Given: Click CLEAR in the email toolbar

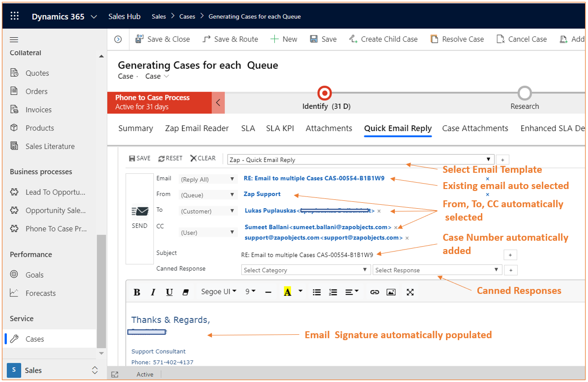Looking at the screenshot, I should point(203,158).
